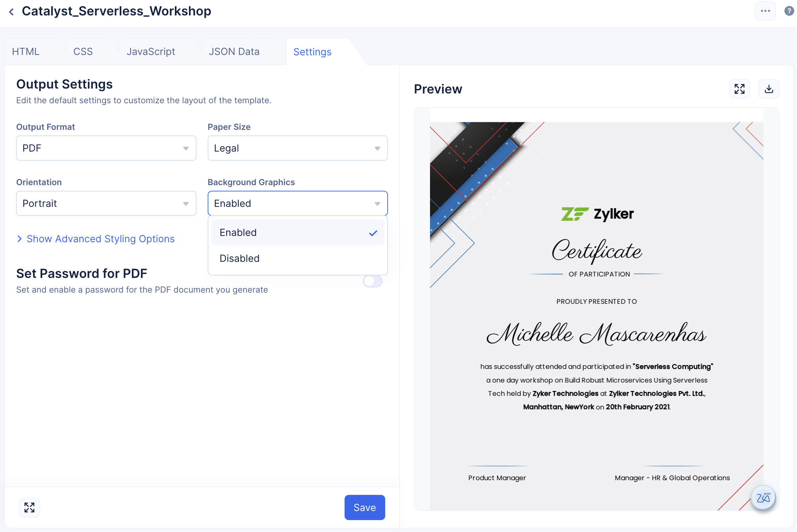Toggle the Set Password for PDF switch

(x=372, y=281)
